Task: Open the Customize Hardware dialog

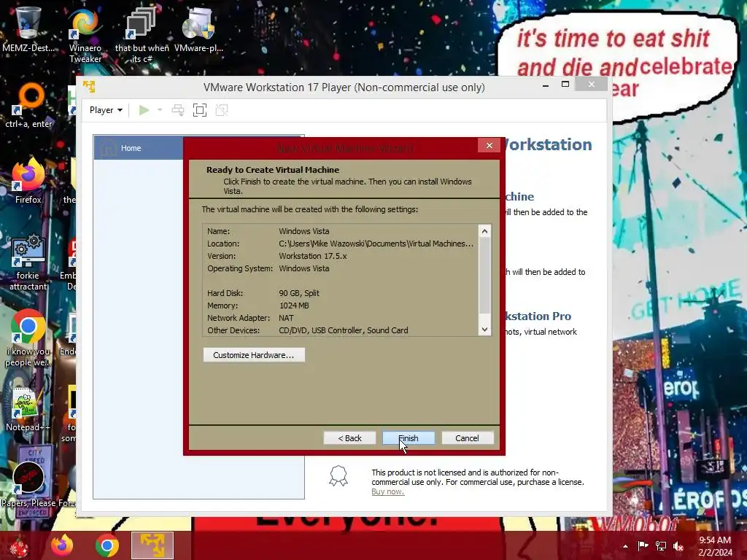Action: [254, 355]
